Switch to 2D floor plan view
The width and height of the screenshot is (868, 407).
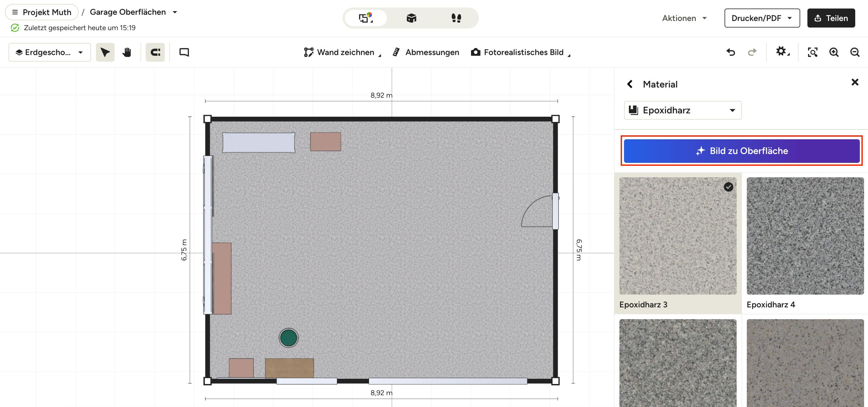(x=366, y=18)
